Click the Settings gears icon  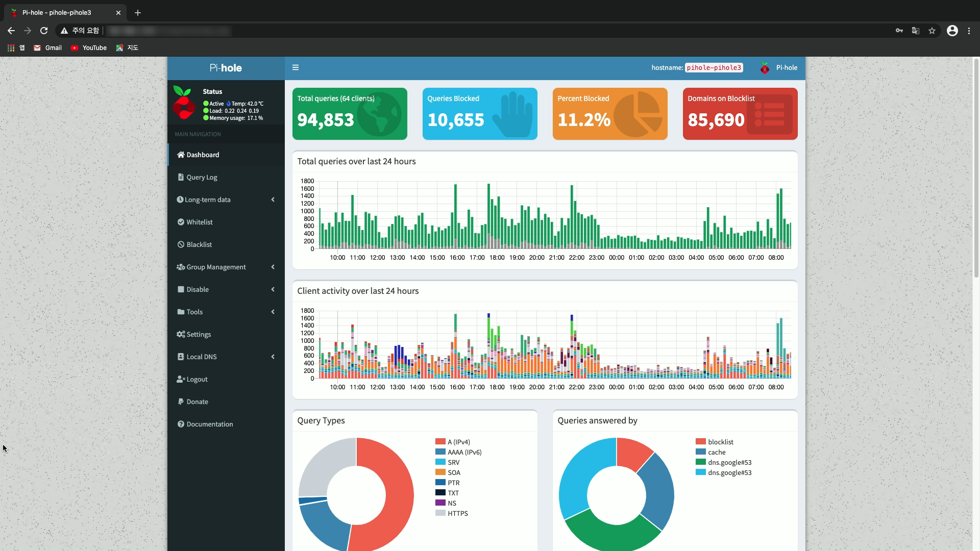[181, 334]
